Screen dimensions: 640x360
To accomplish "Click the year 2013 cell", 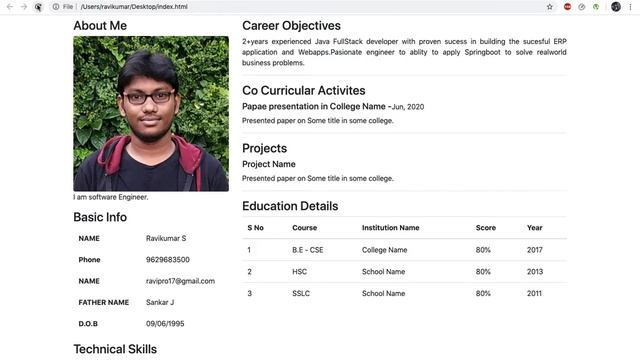I will (535, 271).
